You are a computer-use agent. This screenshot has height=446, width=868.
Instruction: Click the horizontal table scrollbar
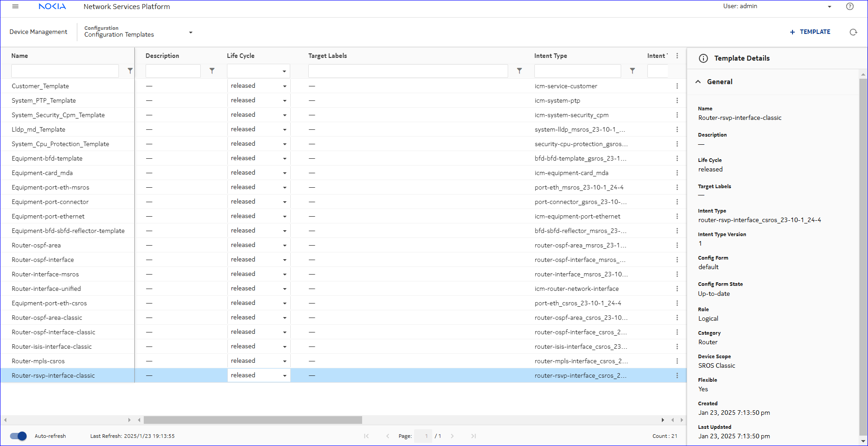[253, 420]
